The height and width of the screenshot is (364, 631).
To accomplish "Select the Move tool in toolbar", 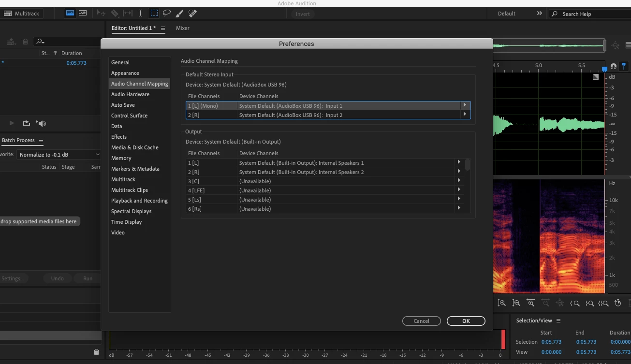I will point(101,14).
